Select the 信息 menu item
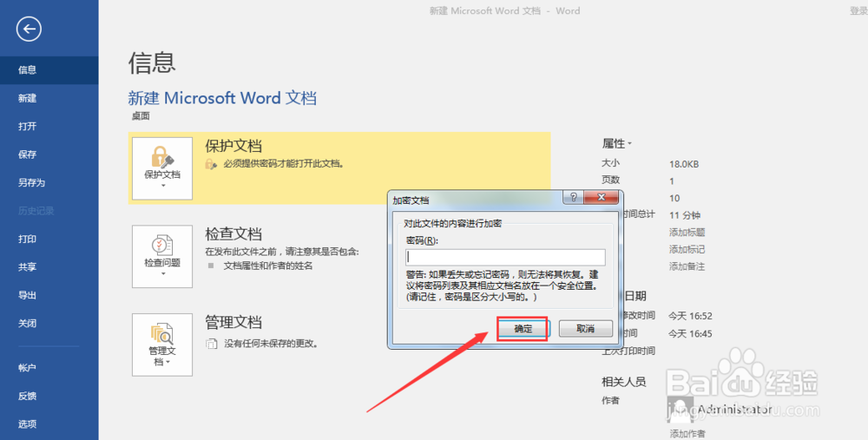The height and width of the screenshot is (440, 868). (x=49, y=69)
